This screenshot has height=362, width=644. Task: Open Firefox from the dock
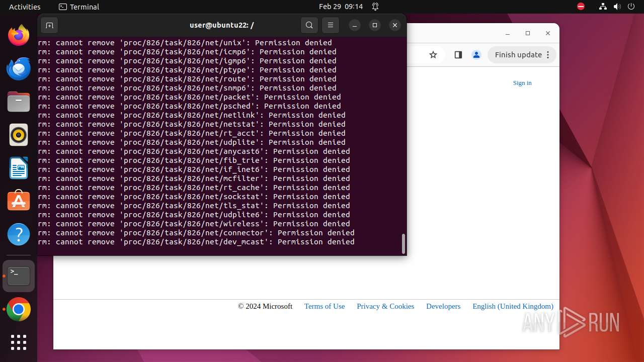click(x=19, y=36)
